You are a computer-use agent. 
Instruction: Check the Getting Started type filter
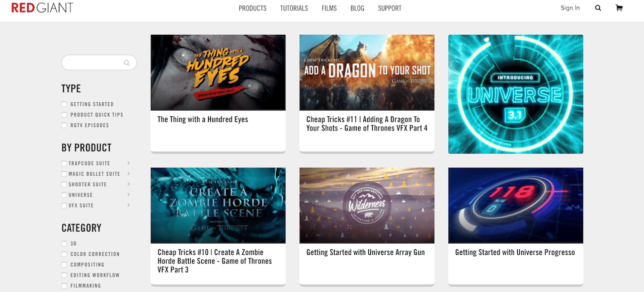pos(64,104)
